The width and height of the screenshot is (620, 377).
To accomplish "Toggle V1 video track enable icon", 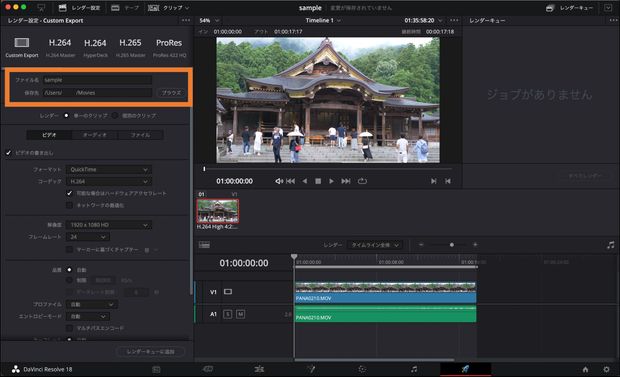I will point(228,292).
